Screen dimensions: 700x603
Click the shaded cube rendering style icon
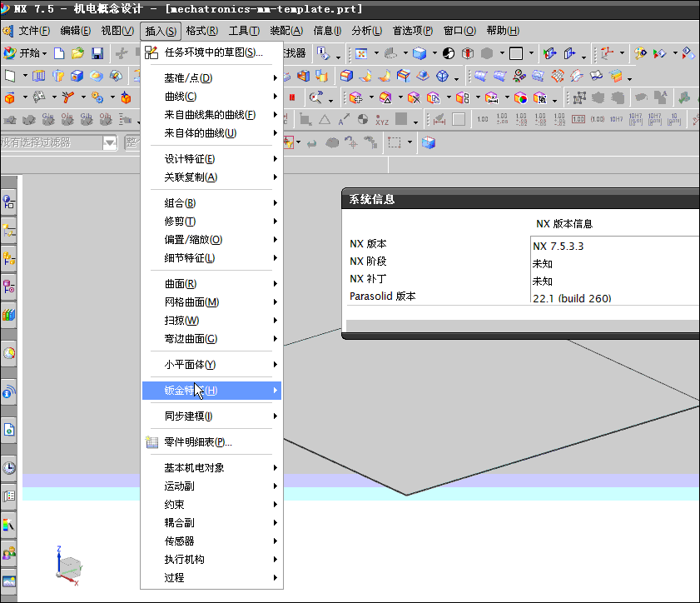click(420, 54)
